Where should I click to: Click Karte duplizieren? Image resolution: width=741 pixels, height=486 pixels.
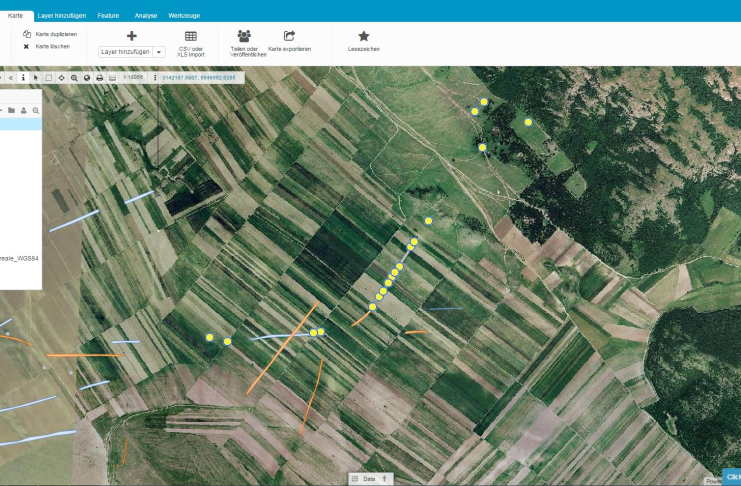click(55, 34)
